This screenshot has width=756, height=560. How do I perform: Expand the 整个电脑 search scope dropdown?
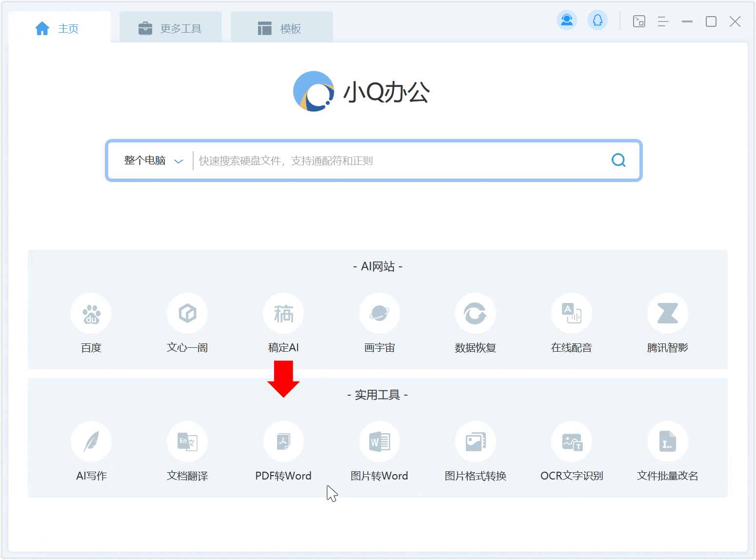coord(153,161)
